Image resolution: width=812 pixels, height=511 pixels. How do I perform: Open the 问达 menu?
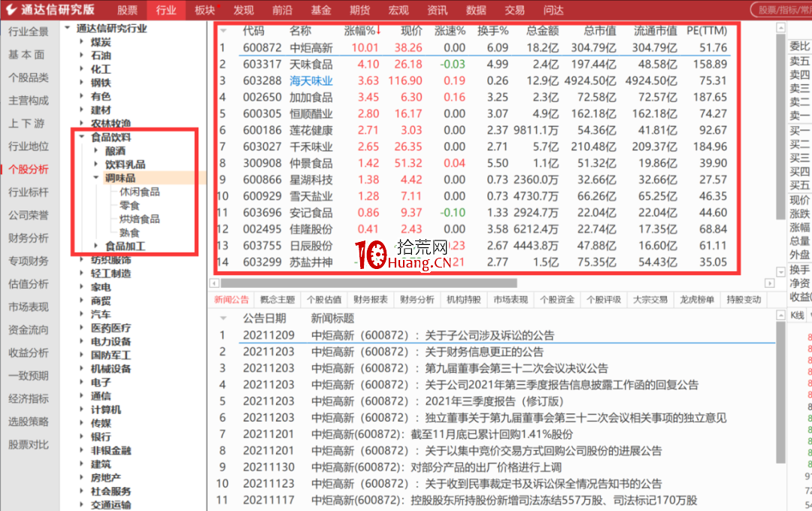tap(553, 10)
